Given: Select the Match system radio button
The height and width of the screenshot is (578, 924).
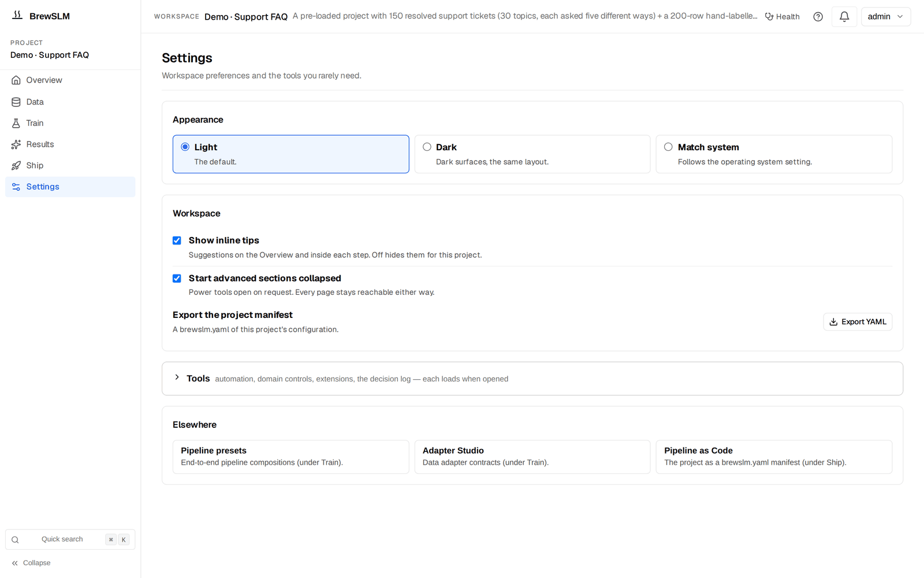Looking at the screenshot, I should [668, 147].
